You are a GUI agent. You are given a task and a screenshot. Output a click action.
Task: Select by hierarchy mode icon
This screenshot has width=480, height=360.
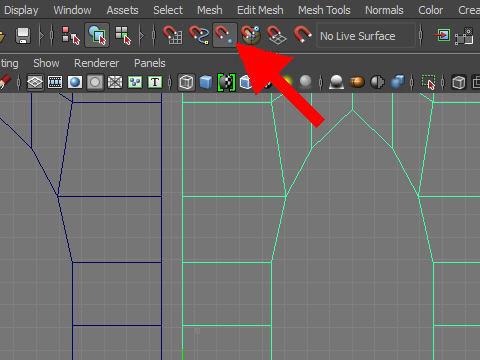point(71,35)
